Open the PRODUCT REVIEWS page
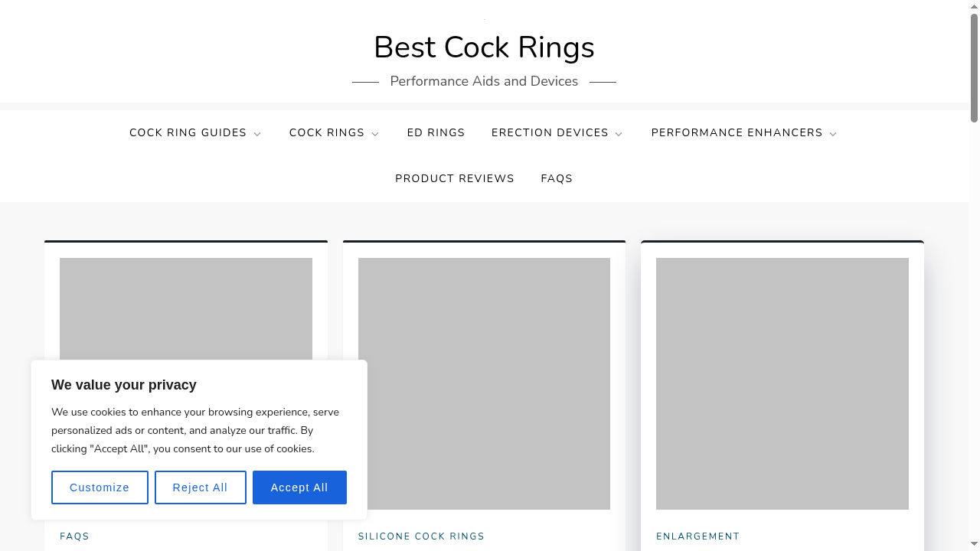Screen dimensions: 980x551 click(455, 178)
